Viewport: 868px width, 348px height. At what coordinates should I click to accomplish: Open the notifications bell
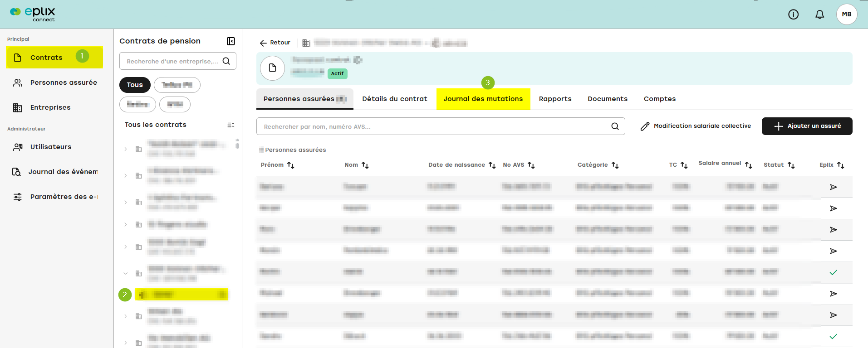tap(819, 14)
